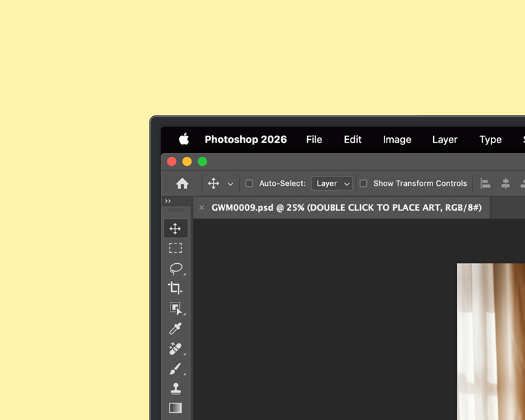Select the Brush tool
This screenshot has width=525, height=420.
click(x=175, y=369)
